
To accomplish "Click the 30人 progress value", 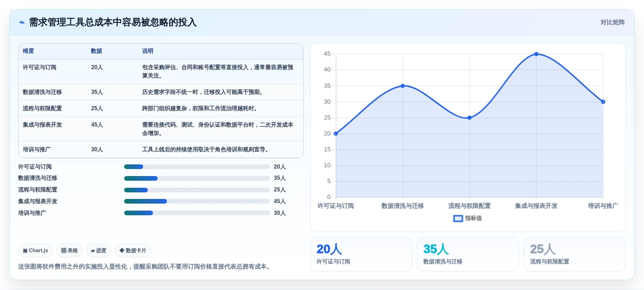I will (x=280, y=213).
